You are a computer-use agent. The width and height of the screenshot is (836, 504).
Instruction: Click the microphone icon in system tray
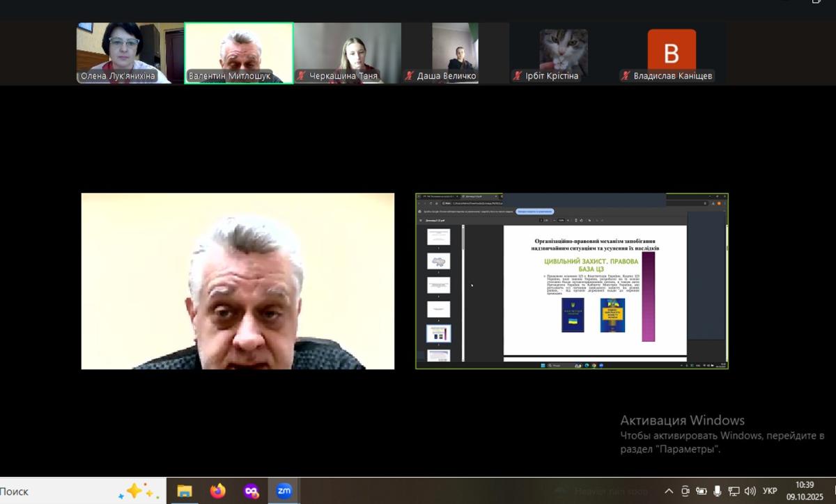click(718, 491)
